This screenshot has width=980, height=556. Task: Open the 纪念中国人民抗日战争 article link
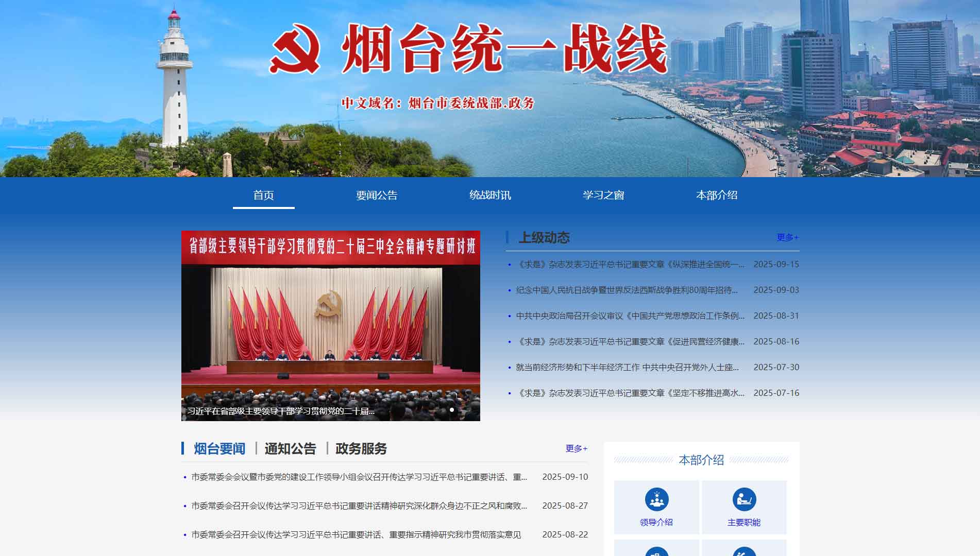coord(627,290)
